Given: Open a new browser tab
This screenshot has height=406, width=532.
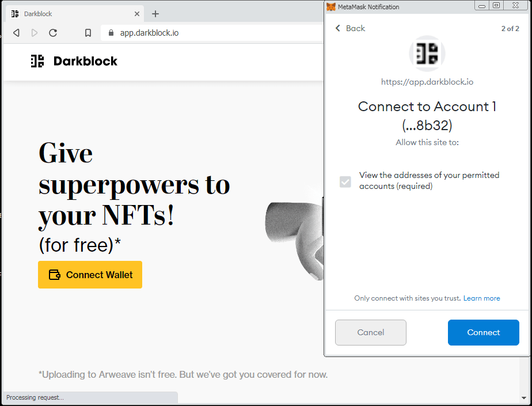Looking at the screenshot, I should (155, 14).
